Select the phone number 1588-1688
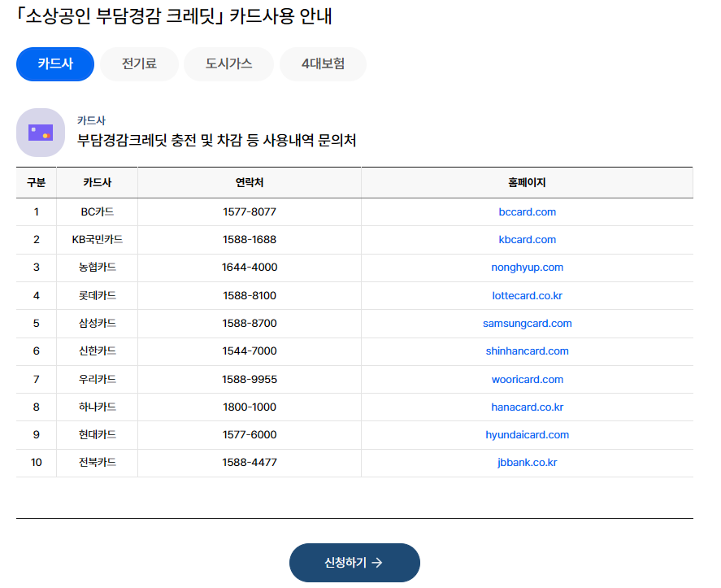The height and width of the screenshot is (588, 721). coord(250,240)
